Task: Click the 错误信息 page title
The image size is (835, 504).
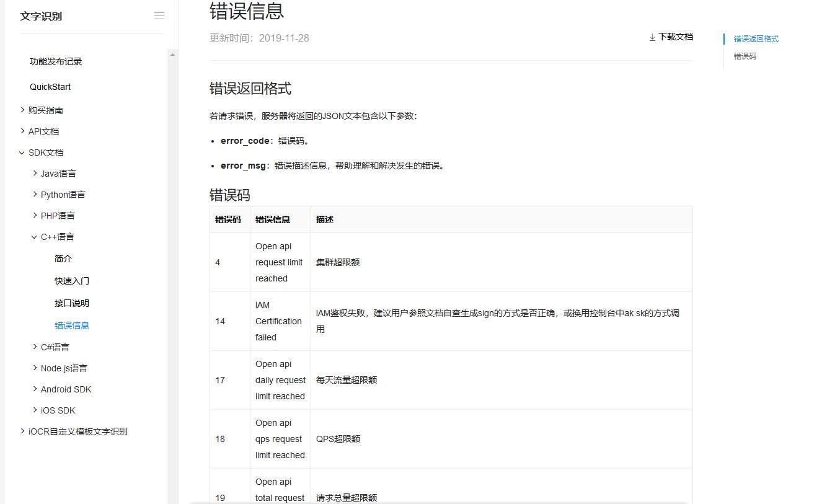Action: (247, 11)
